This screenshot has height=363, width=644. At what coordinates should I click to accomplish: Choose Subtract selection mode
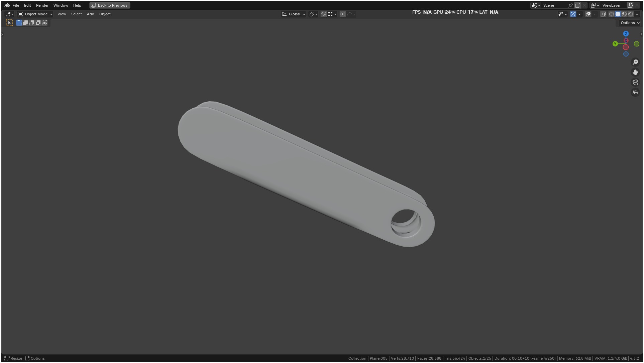[32, 23]
